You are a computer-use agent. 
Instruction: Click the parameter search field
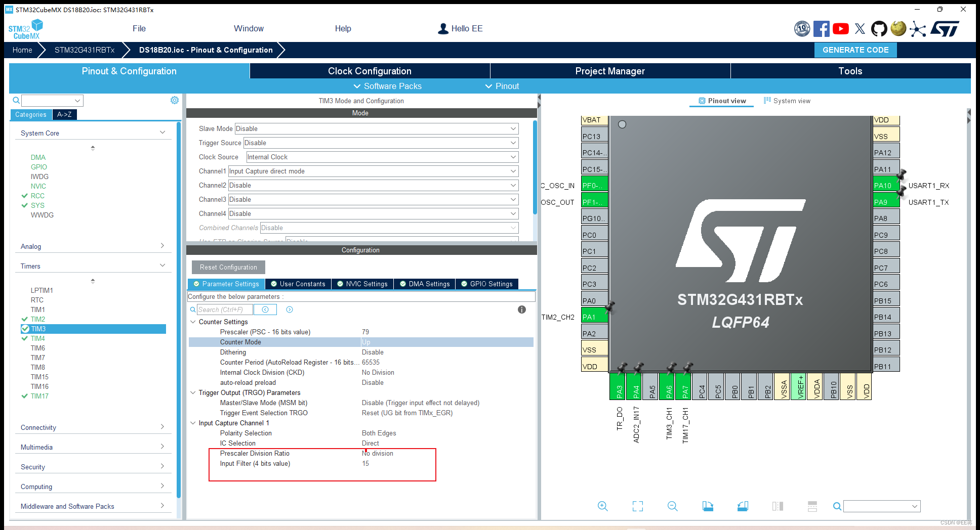(225, 310)
